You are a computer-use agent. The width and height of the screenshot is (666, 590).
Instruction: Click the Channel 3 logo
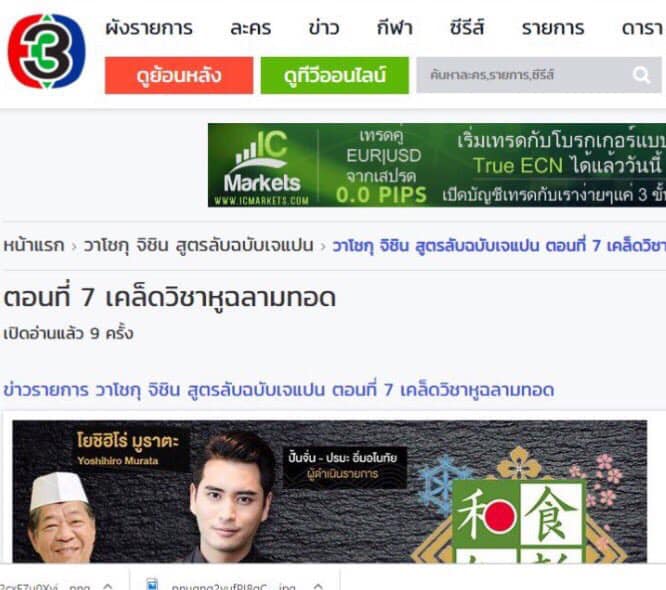[47, 51]
